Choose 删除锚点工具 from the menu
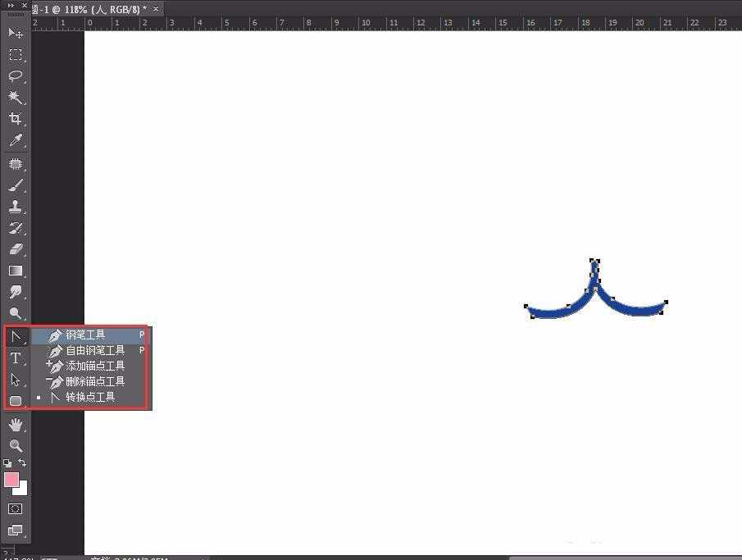Viewport: 742px width, 560px height. pos(93,381)
